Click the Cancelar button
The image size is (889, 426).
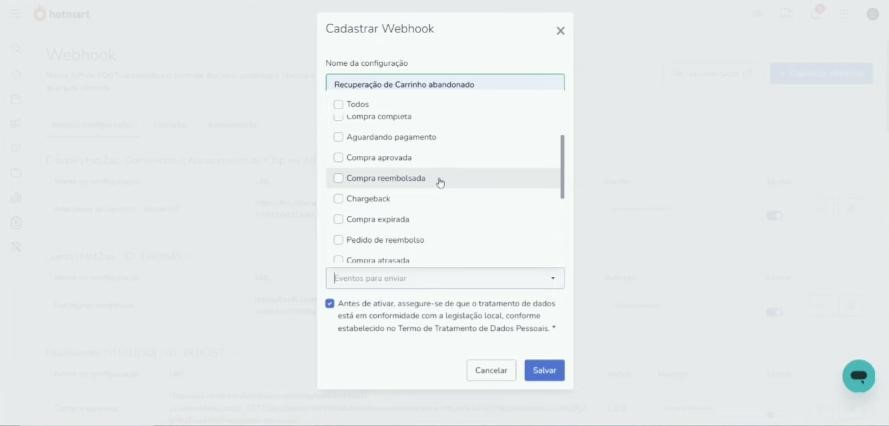pyautogui.click(x=491, y=370)
